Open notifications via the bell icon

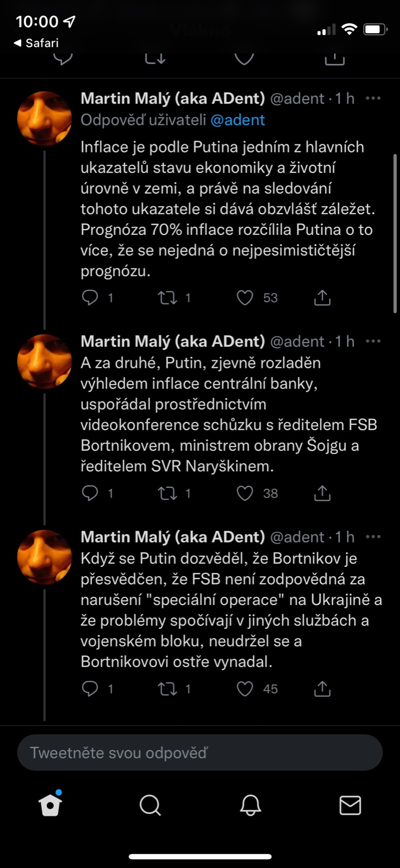250,806
